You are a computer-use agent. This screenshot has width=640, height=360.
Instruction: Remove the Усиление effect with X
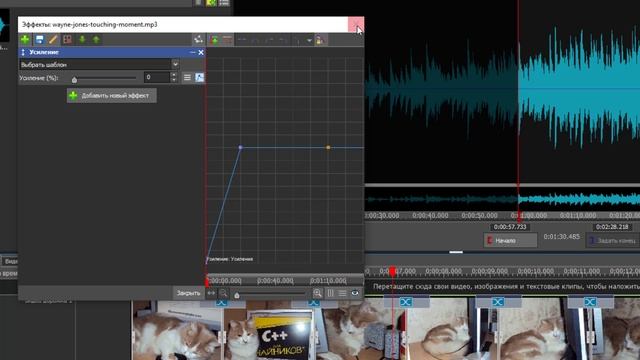(x=201, y=52)
